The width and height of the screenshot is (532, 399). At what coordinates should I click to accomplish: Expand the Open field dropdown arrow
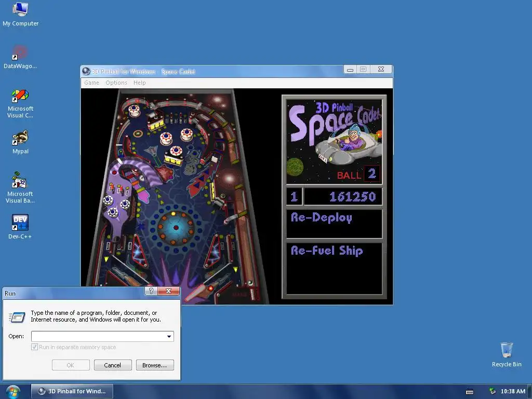(x=169, y=336)
